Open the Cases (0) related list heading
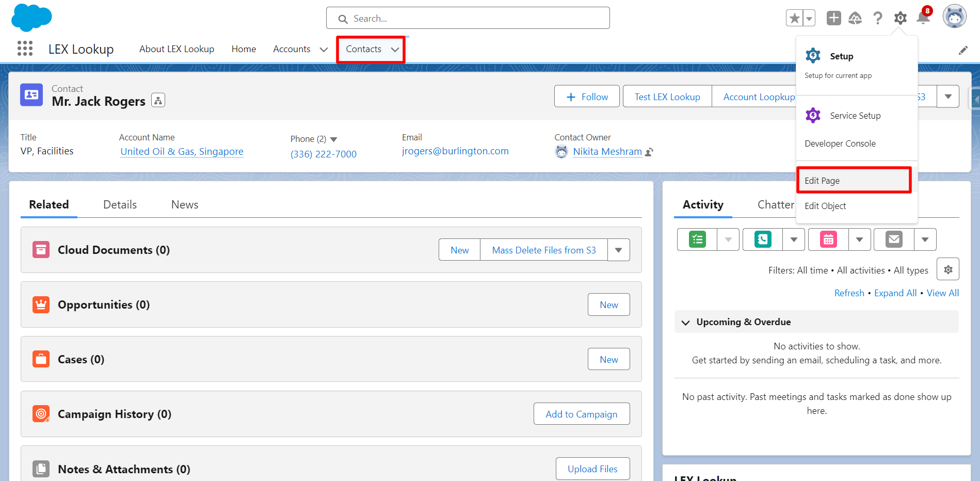The height and width of the screenshot is (481, 980). (x=81, y=359)
